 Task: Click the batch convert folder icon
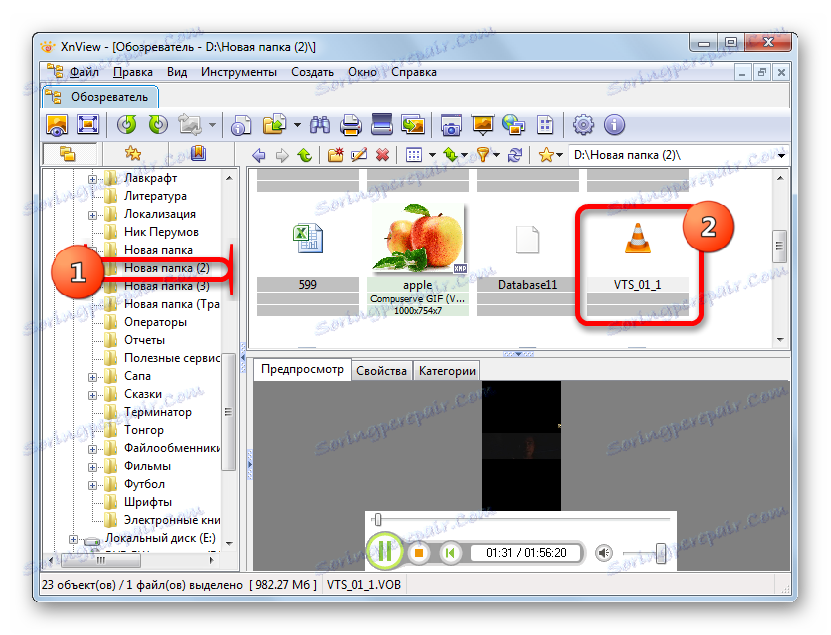(x=275, y=125)
